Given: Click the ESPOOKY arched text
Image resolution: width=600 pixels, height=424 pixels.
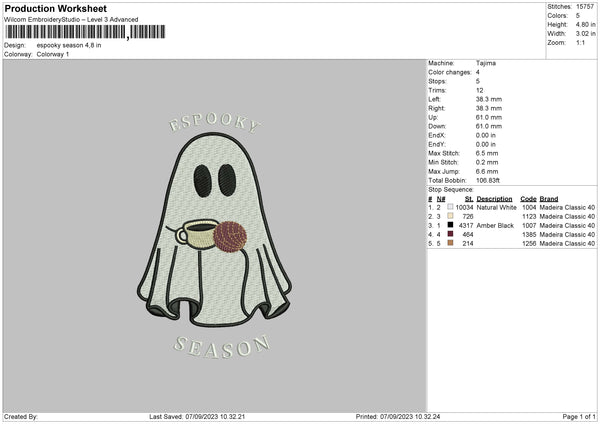Looking at the screenshot, I should pos(213,125).
